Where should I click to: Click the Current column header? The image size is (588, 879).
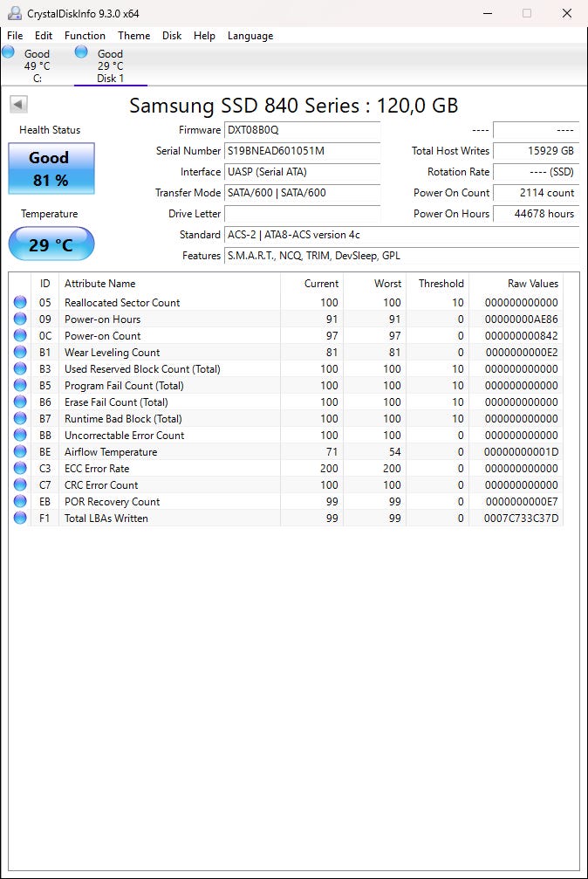(x=311, y=284)
